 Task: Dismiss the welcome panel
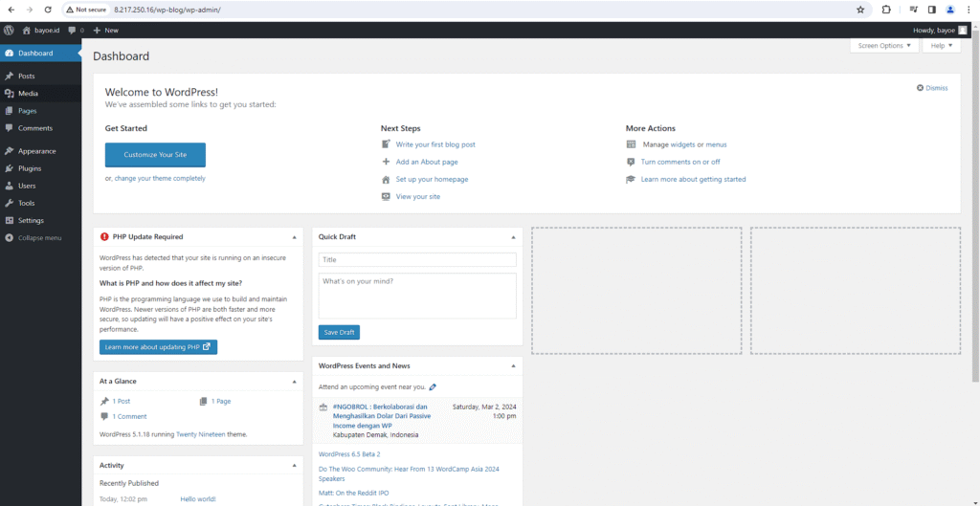coord(932,88)
